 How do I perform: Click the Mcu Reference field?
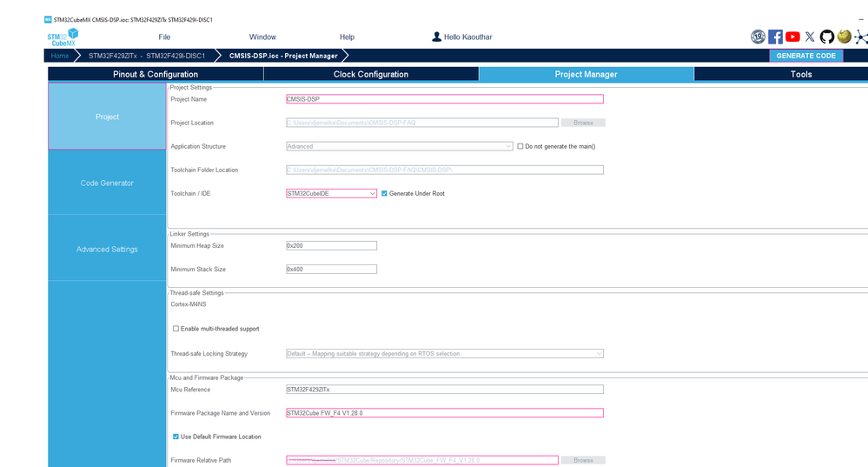pyautogui.click(x=445, y=390)
